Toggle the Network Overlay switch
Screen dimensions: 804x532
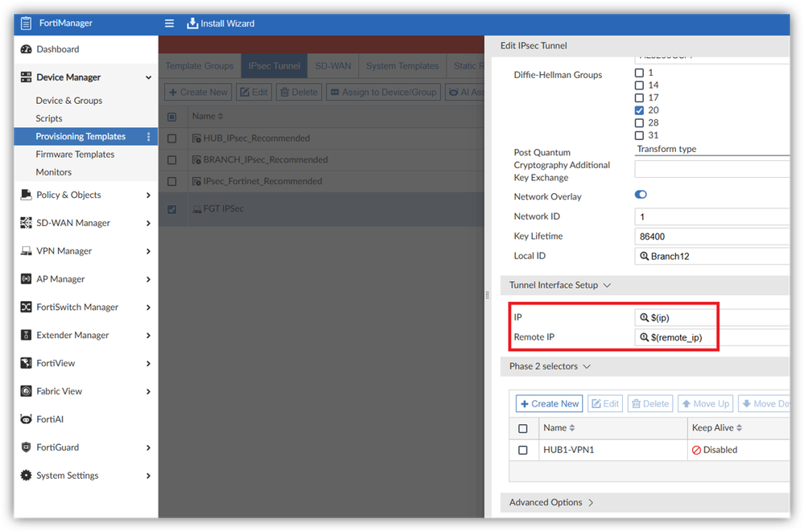[641, 195]
